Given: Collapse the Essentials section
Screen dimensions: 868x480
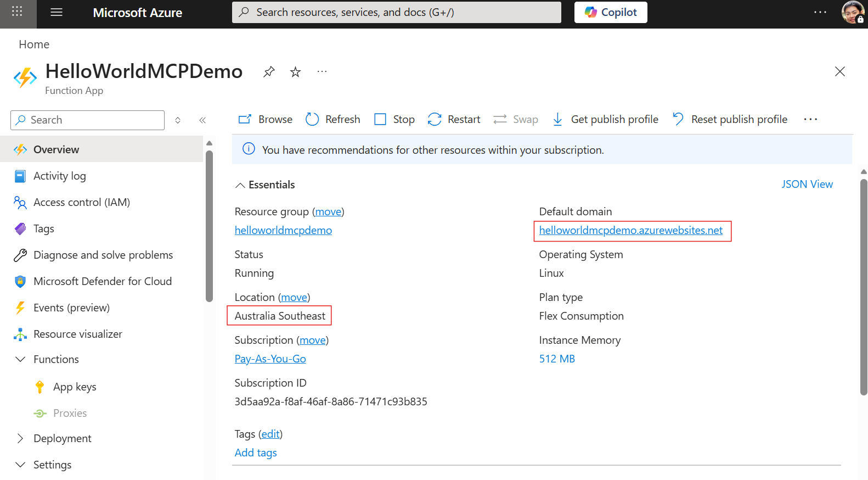Looking at the screenshot, I should tap(265, 185).
